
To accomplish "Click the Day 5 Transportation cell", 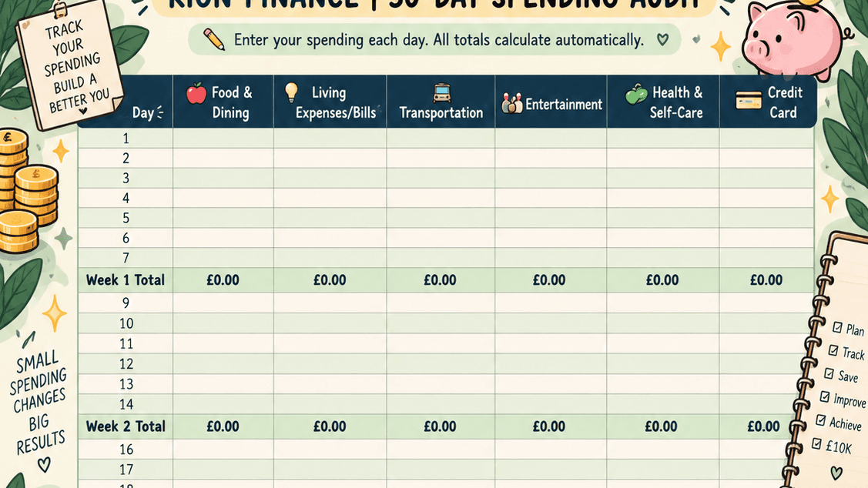I will [x=441, y=218].
